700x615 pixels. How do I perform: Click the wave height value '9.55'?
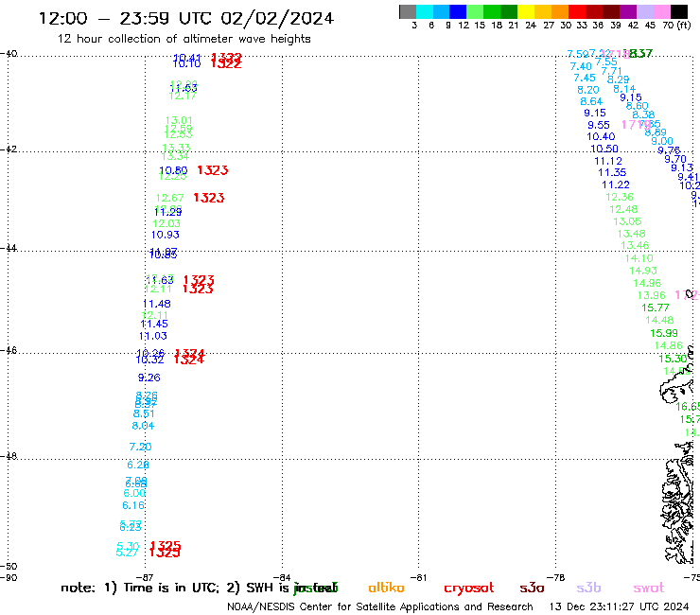click(599, 126)
